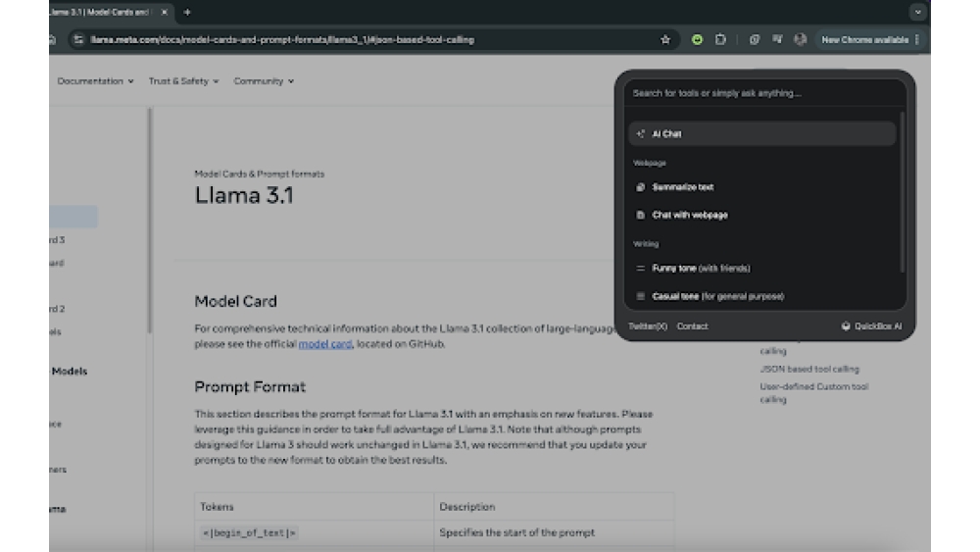The width and height of the screenshot is (980, 552).
Task: Click the left sidebar scrollbar
Action: click(x=149, y=220)
